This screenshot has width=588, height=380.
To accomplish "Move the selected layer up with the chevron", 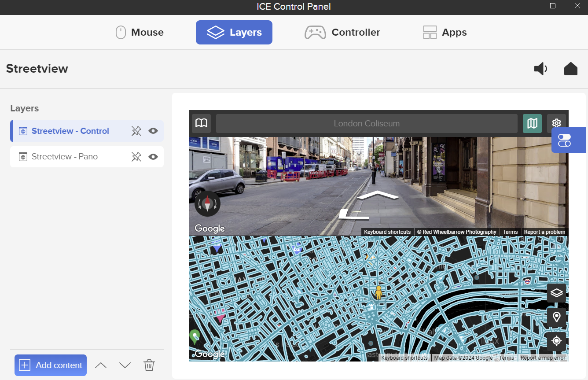I will (x=101, y=365).
